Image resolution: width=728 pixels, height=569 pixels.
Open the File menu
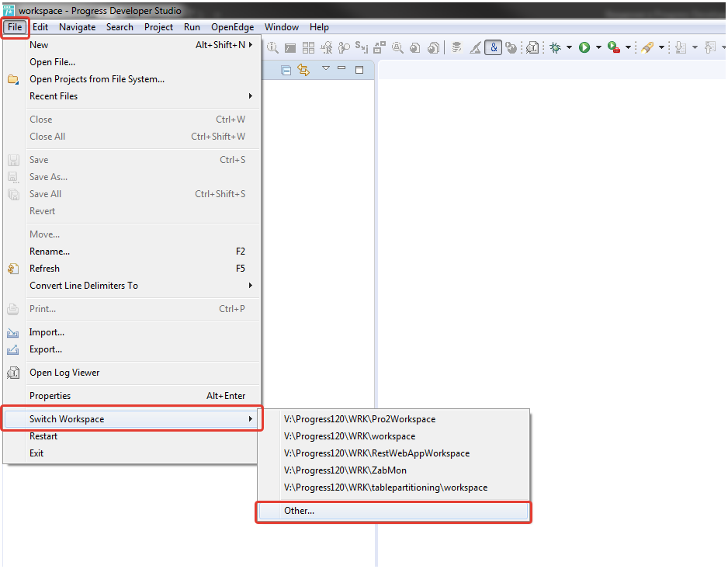click(x=15, y=27)
